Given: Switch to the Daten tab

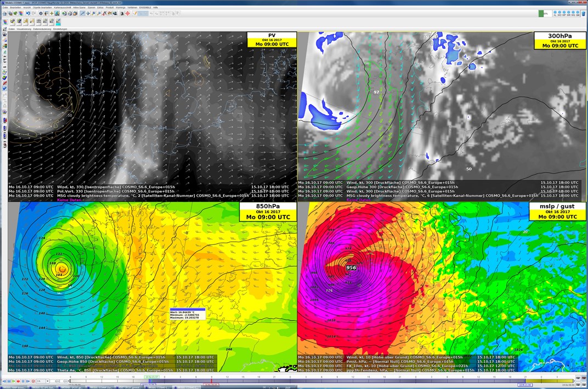Looking at the screenshot, I should [x=12, y=29].
